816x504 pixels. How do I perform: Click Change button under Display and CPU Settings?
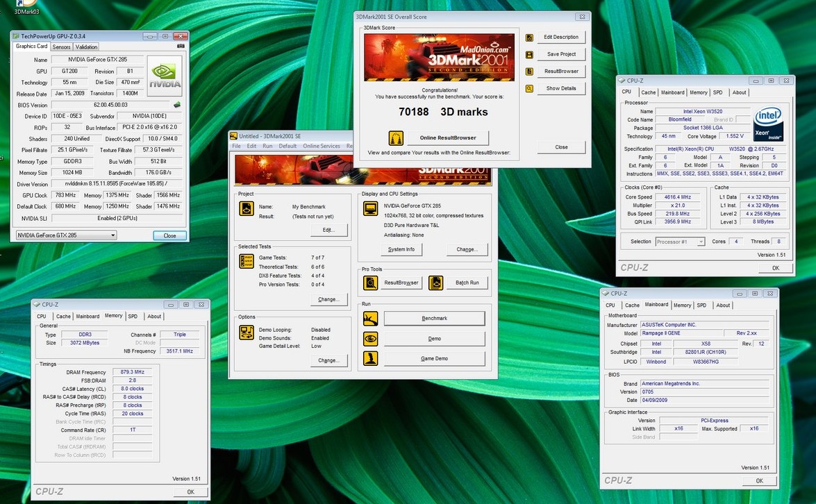[467, 250]
